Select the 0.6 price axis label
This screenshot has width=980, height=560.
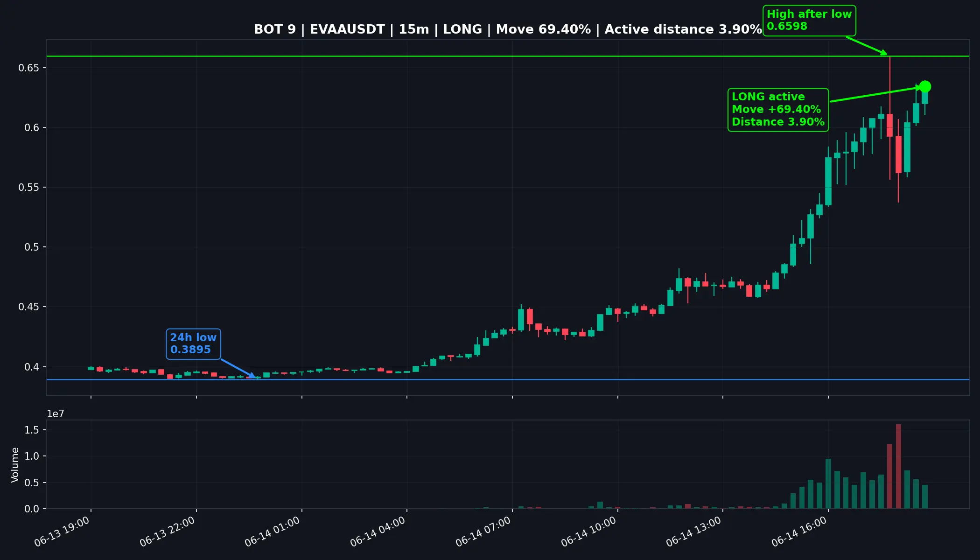tap(32, 128)
